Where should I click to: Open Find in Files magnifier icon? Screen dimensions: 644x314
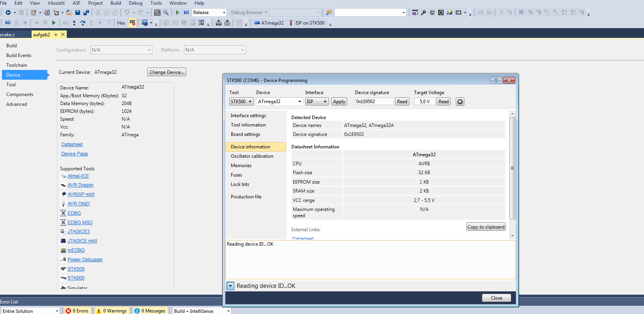166,12
